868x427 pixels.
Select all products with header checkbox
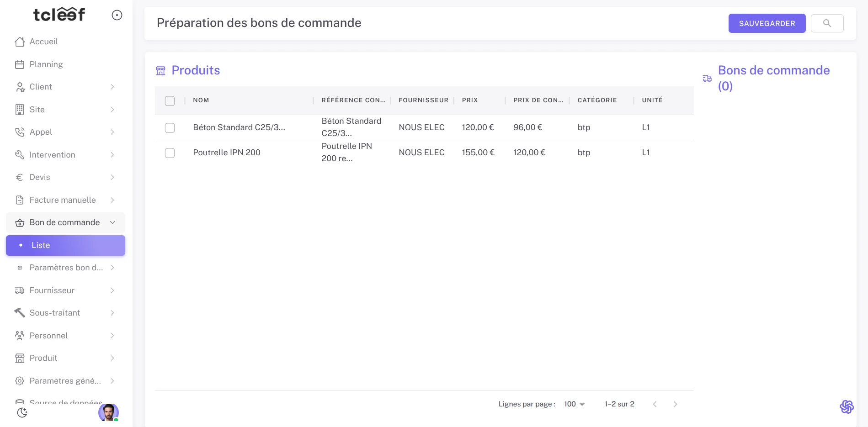[x=170, y=101]
